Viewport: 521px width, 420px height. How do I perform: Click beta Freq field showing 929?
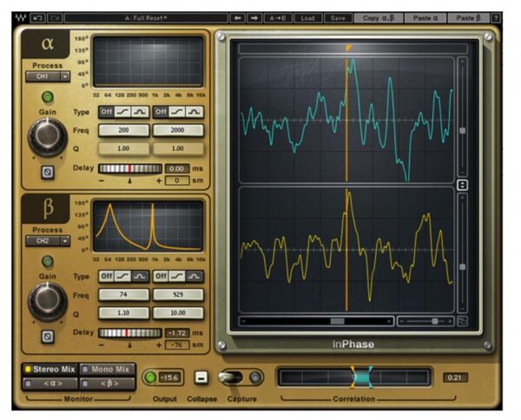(x=178, y=294)
